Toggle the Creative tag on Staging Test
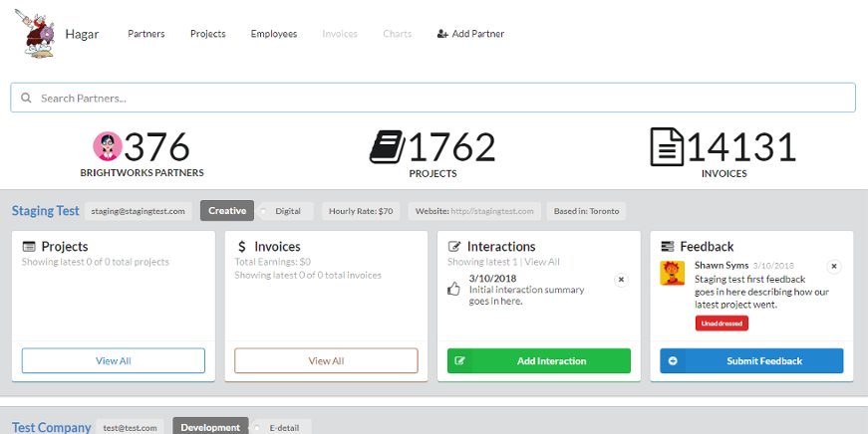Image resolution: width=868 pixels, height=434 pixels. [226, 211]
